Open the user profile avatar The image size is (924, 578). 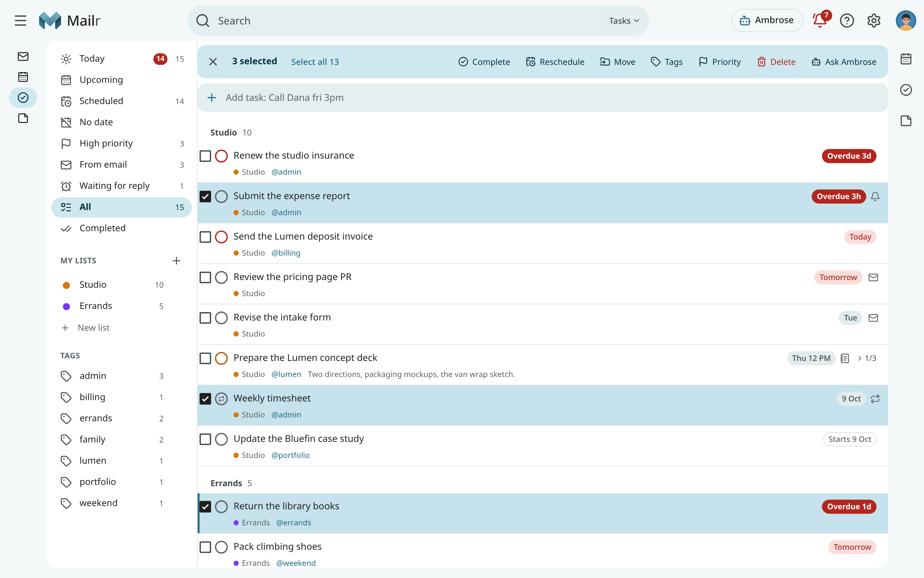[906, 21]
